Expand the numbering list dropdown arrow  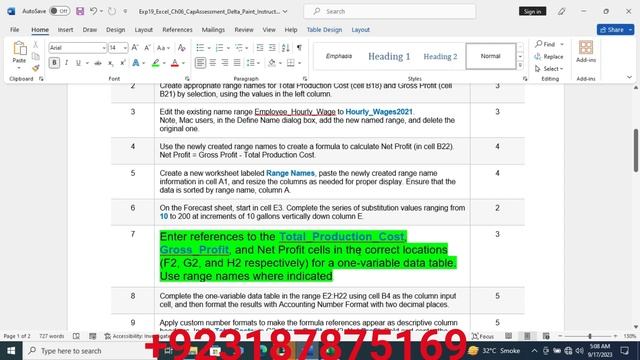pos(228,48)
